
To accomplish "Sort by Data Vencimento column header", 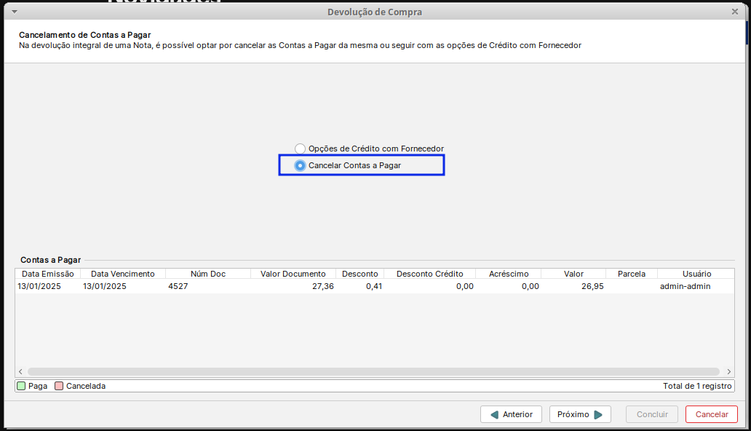I will coord(123,273).
